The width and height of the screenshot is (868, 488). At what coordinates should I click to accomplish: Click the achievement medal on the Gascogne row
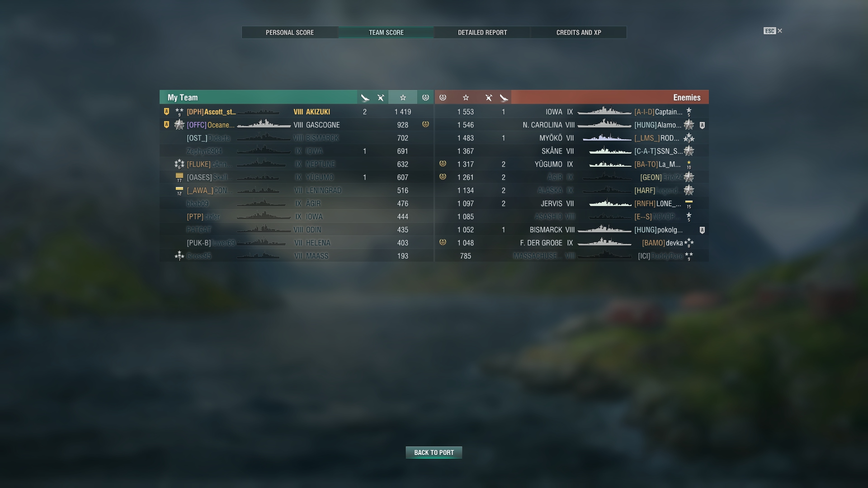coord(425,124)
